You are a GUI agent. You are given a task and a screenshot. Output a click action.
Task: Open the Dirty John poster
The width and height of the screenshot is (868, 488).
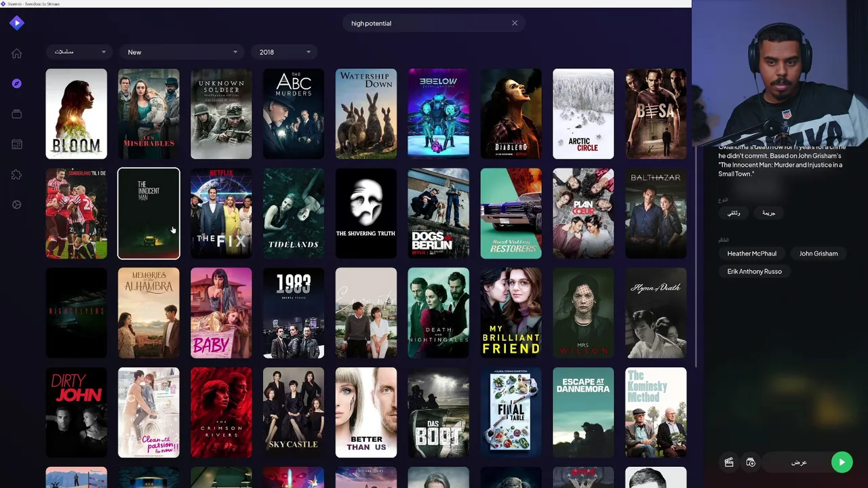(76, 413)
